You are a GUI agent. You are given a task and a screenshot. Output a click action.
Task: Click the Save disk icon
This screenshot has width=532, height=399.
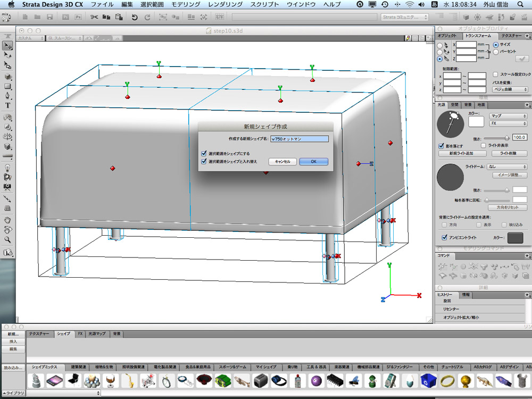(x=50, y=17)
